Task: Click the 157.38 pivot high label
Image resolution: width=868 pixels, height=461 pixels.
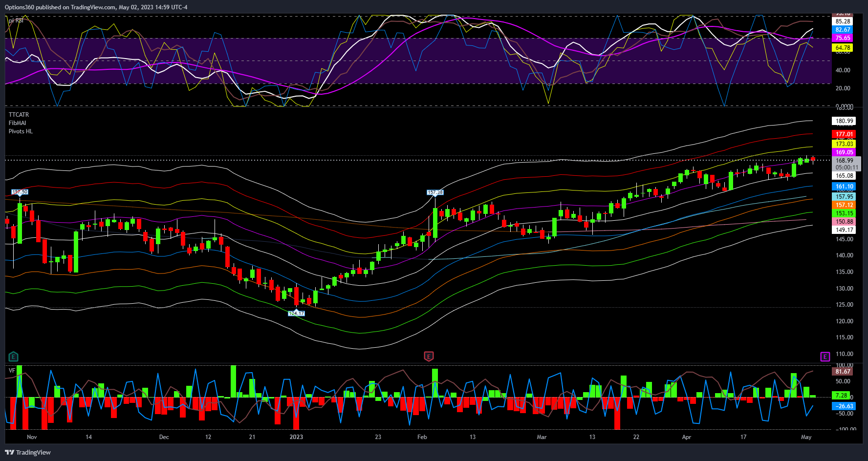Action: pyautogui.click(x=435, y=192)
